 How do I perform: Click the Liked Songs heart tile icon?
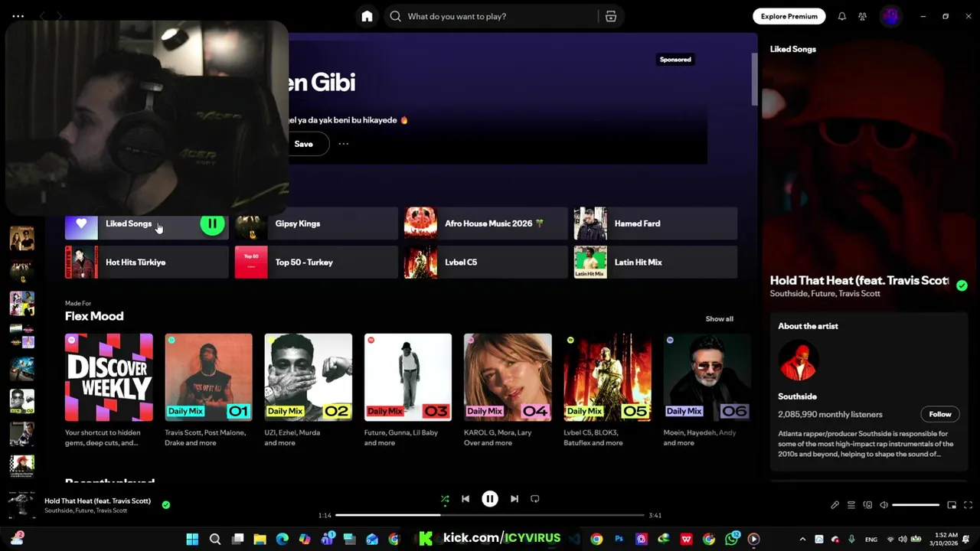point(81,223)
